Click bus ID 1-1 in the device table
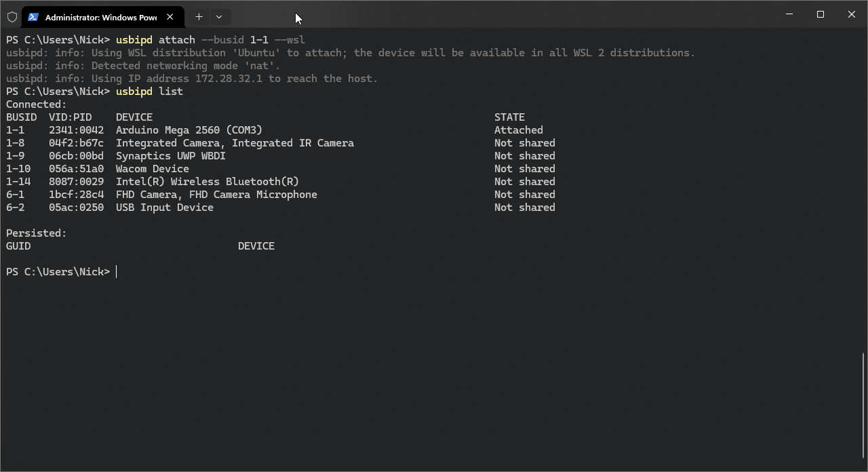The width and height of the screenshot is (868, 472). click(15, 130)
